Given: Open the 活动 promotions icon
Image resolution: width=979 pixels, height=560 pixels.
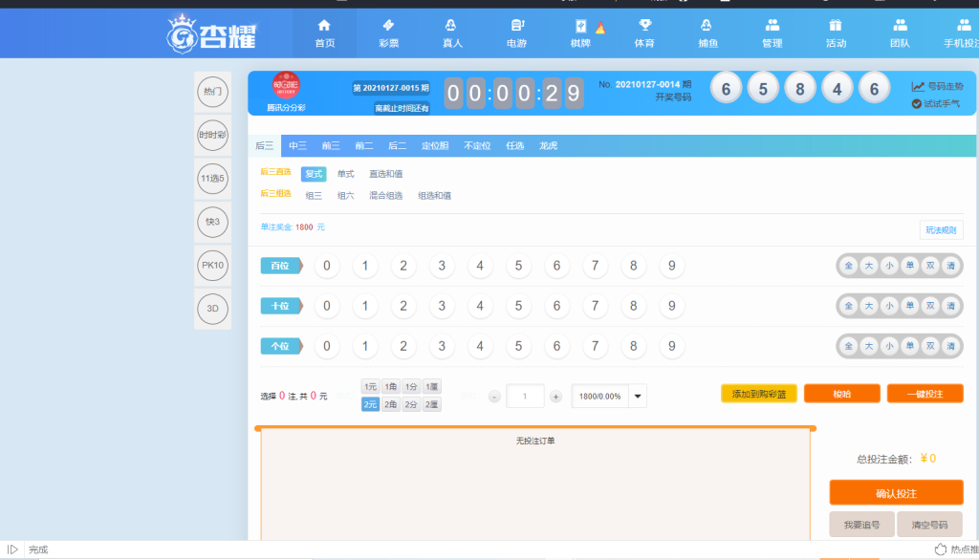Looking at the screenshot, I should click(x=836, y=32).
